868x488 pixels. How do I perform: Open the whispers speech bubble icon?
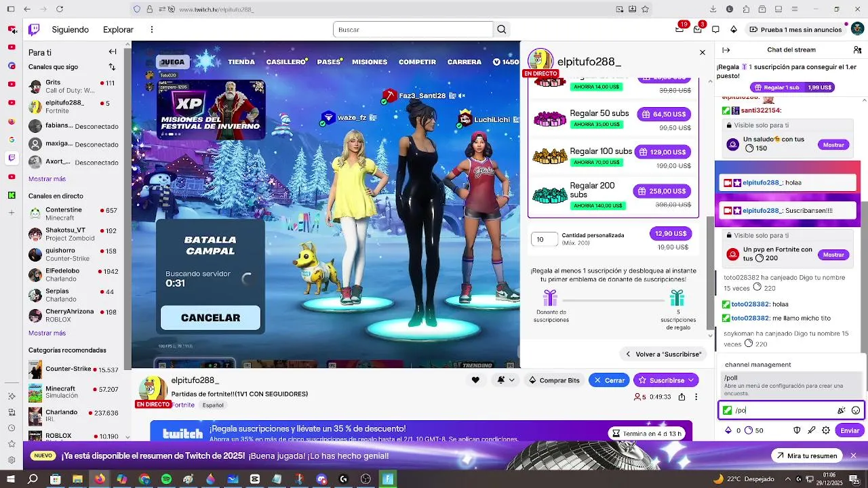click(x=715, y=30)
